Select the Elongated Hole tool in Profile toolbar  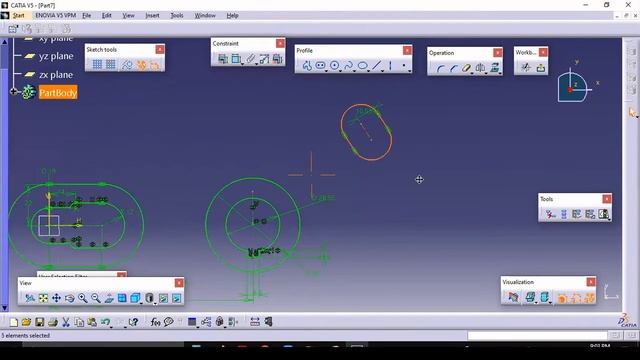tap(320, 65)
